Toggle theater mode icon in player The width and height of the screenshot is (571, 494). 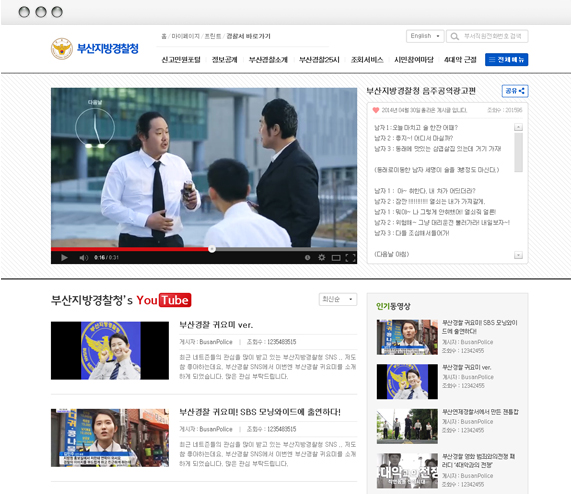tap(336, 258)
